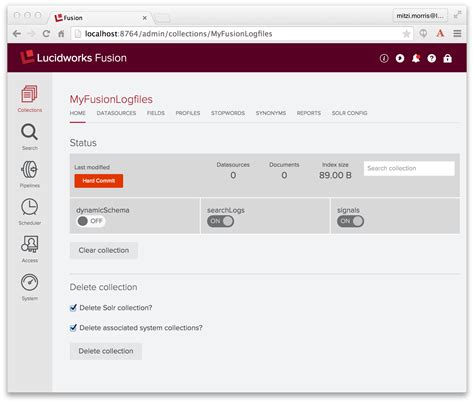Image resolution: width=474 pixels, height=403 pixels.
Task: Switch to the SOLR CONFIG tab
Action: pyautogui.click(x=350, y=113)
